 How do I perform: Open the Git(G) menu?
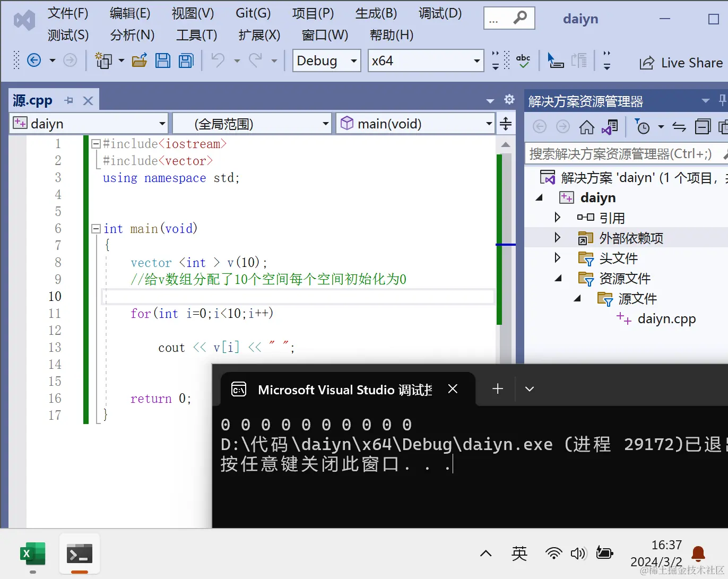[x=253, y=13]
